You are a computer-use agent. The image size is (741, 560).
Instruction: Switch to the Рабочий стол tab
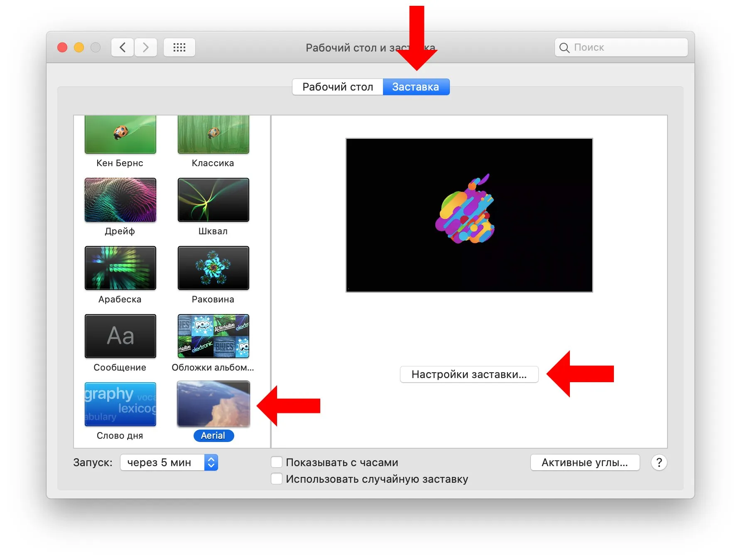(x=338, y=87)
